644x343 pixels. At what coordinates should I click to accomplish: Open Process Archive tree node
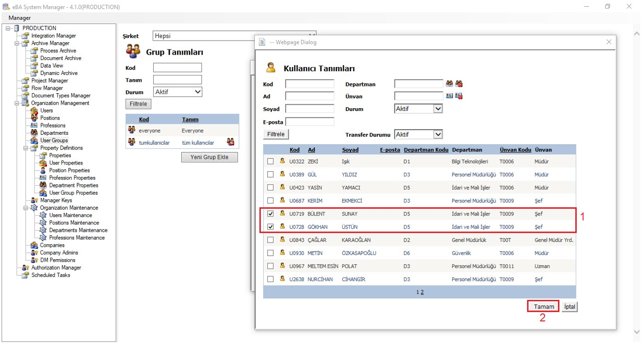58,51
